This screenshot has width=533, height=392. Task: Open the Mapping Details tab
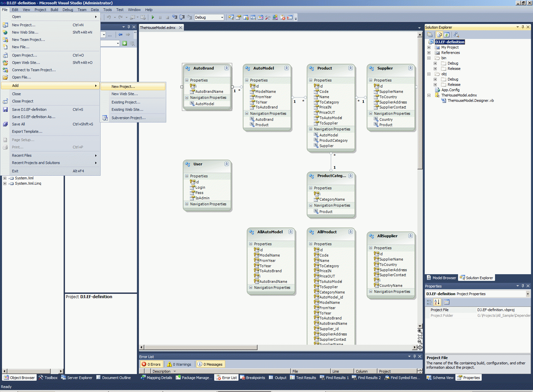157,378
